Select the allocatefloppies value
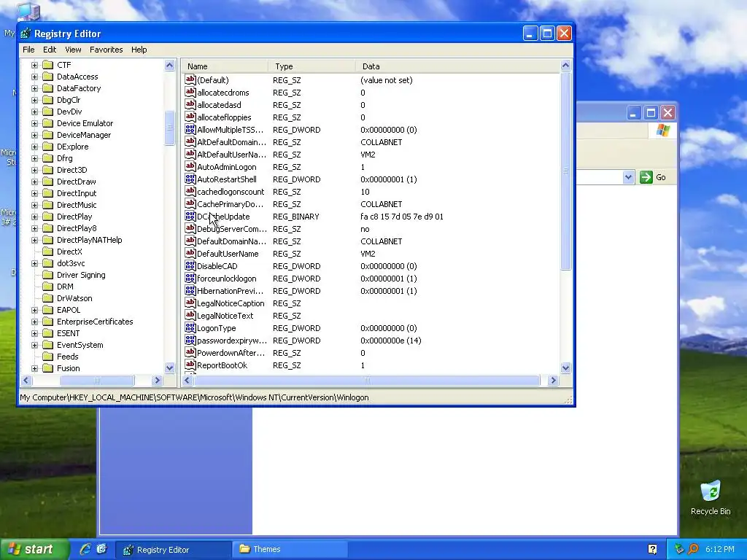 [224, 117]
